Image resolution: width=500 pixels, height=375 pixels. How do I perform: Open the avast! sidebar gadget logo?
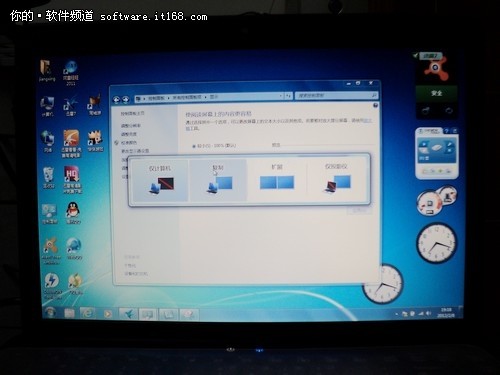tap(436, 69)
